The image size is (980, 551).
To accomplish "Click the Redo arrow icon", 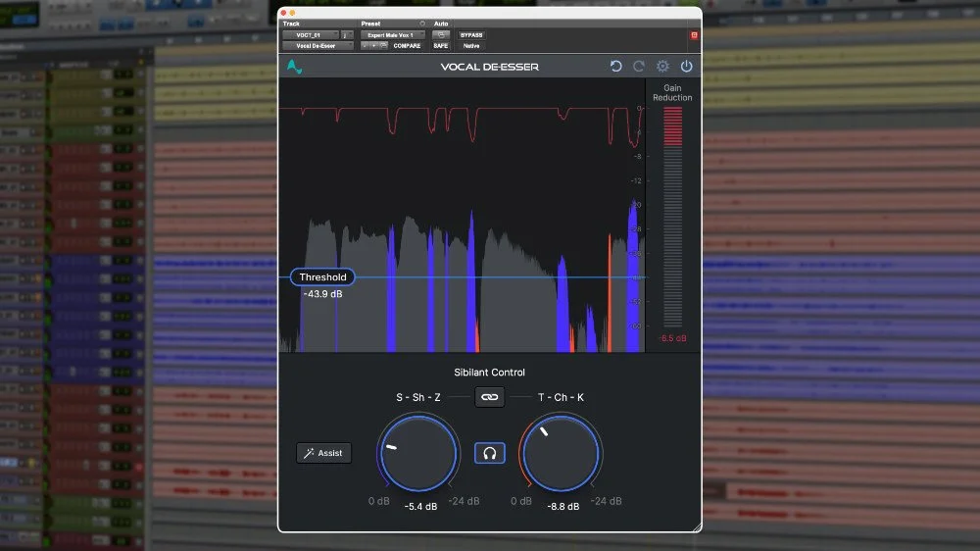I will point(639,67).
